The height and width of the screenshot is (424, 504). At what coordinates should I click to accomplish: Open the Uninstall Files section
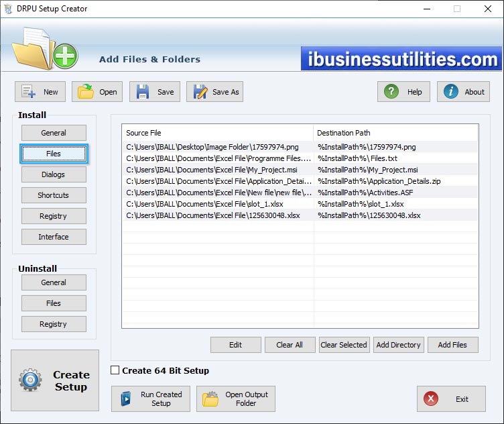pyautogui.click(x=54, y=303)
